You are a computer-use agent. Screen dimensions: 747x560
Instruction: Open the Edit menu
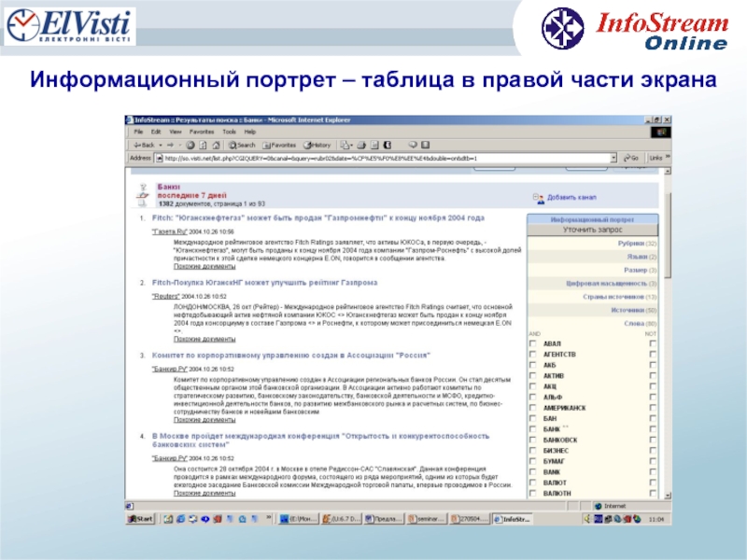[156, 132]
